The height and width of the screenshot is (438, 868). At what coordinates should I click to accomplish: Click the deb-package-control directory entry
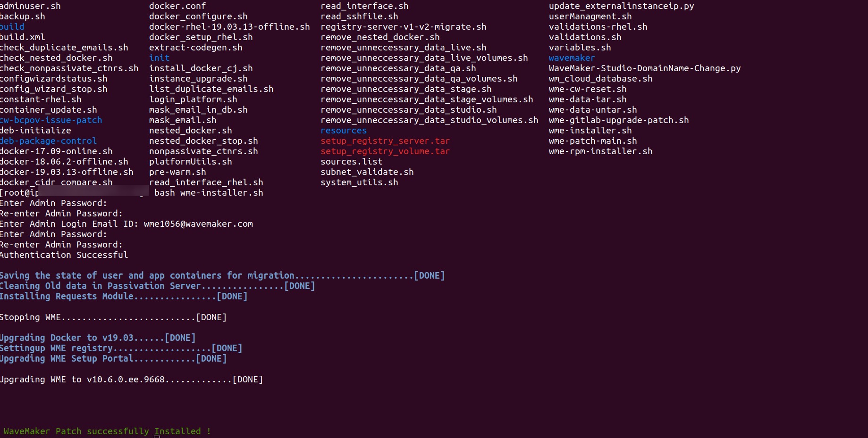point(48,141)
